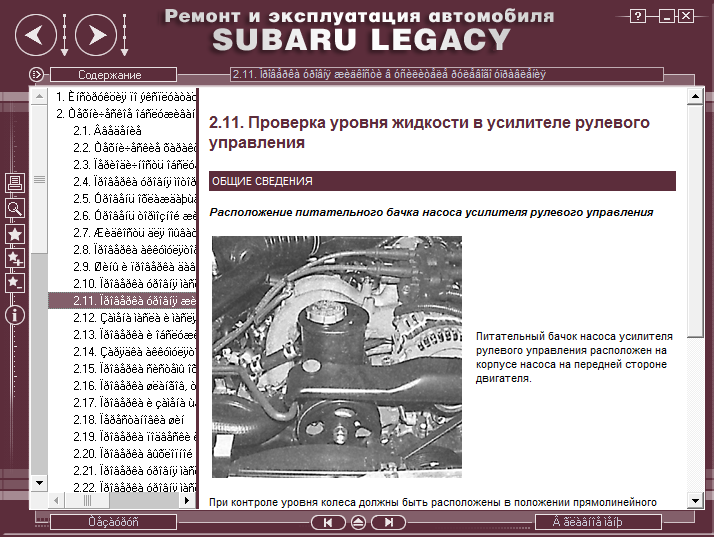Open section 2.1 in contents
The image size is (714, 537).
[x=107, y=131]
